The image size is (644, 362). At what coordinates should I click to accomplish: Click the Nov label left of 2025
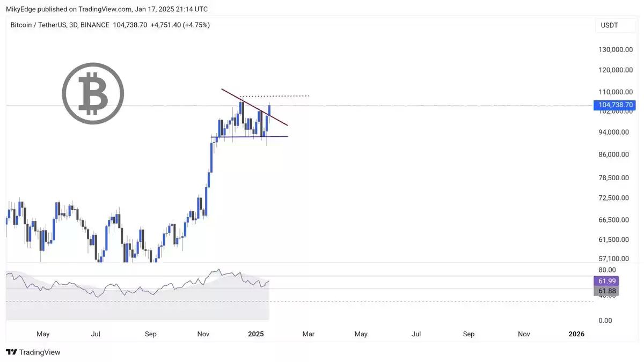coord(203,334)
